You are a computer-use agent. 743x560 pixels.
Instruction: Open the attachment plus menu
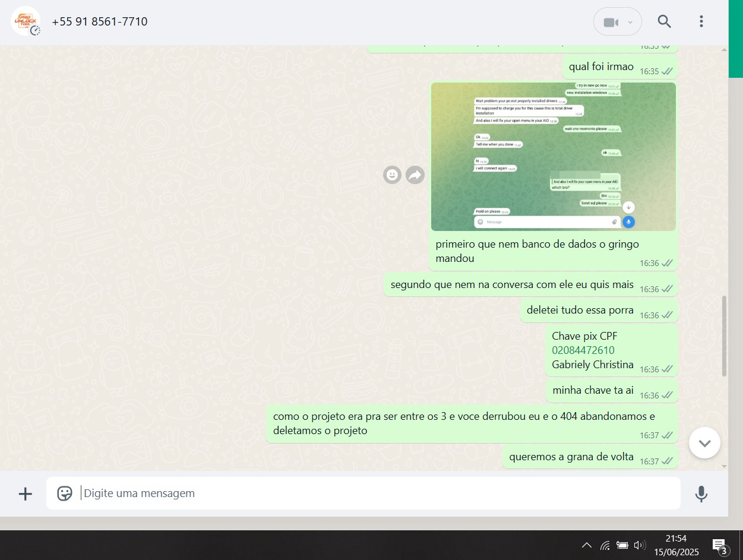[25, 493]
